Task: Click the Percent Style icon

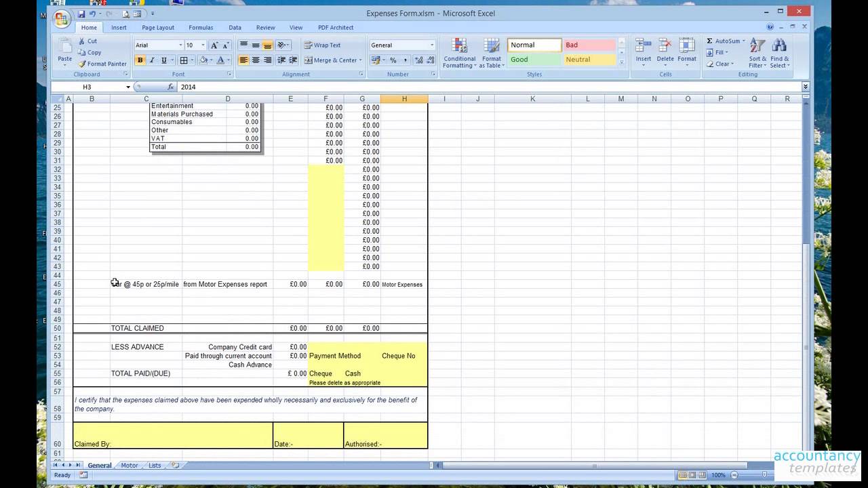Action: (393, 60)
